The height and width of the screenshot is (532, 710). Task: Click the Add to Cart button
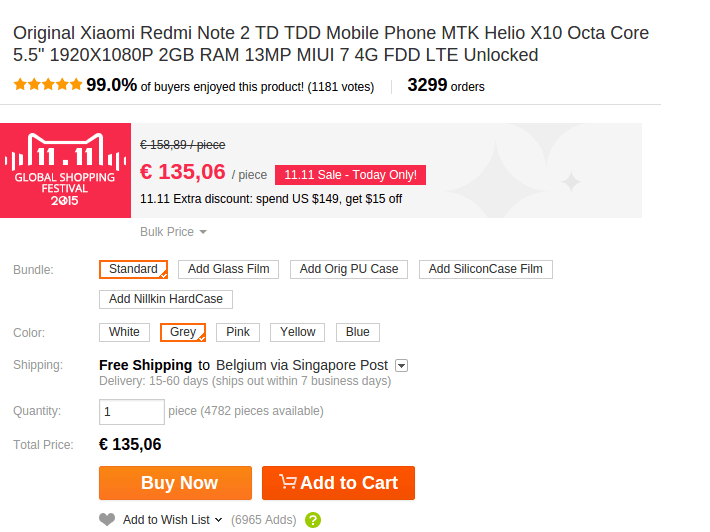tap(338, 483)
